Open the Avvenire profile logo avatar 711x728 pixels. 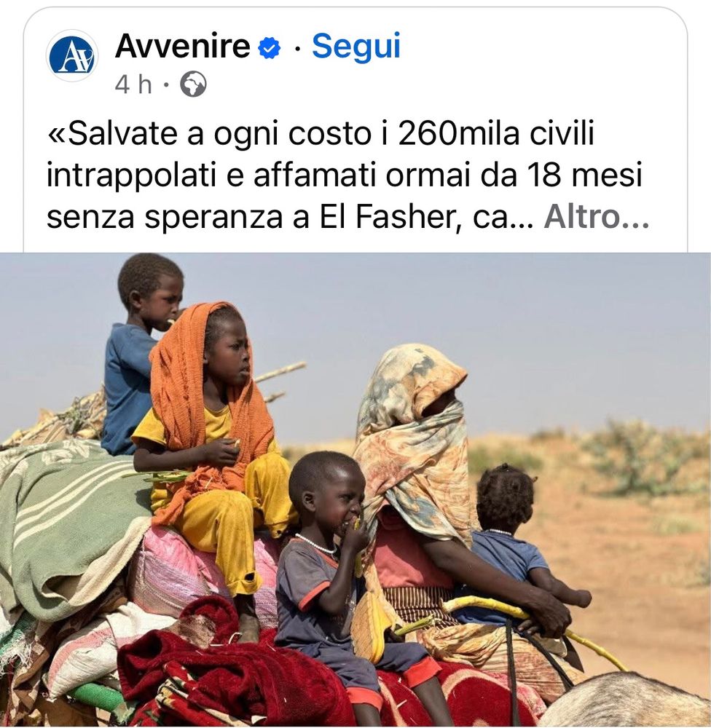pyautogui.click(x=72, y=56)
